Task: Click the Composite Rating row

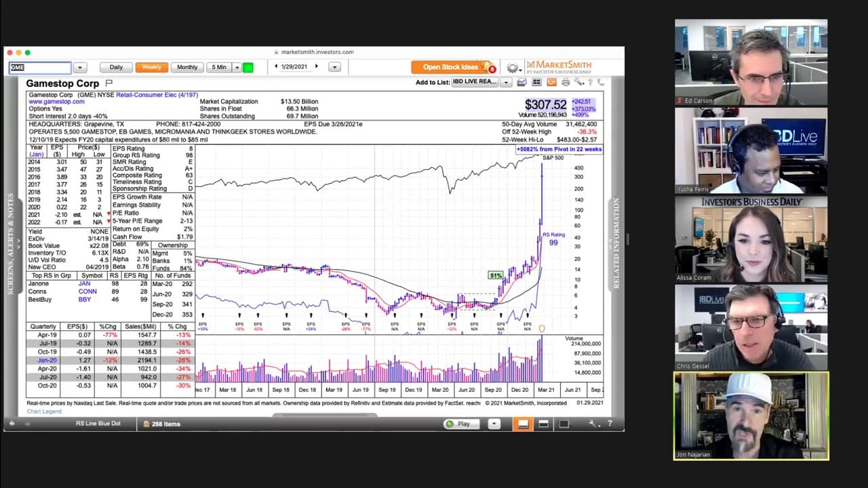Action: (153, 176)
